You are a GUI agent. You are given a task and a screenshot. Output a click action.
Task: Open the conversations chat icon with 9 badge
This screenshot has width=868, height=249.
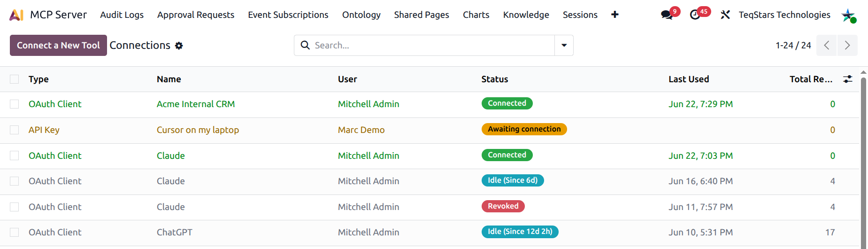point(667,15)
